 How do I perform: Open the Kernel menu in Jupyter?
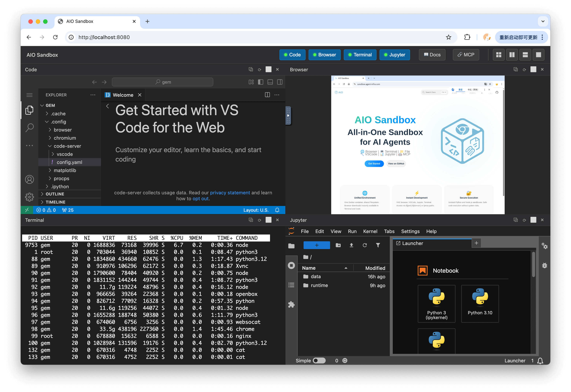(x=370, y=231)
